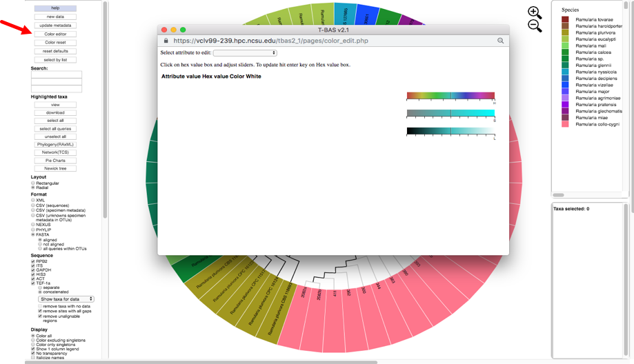The image size is (634, 364).
Task: Run Phylogeny(RAxML)
Action: pyautogui.click(x=55, y=145)
